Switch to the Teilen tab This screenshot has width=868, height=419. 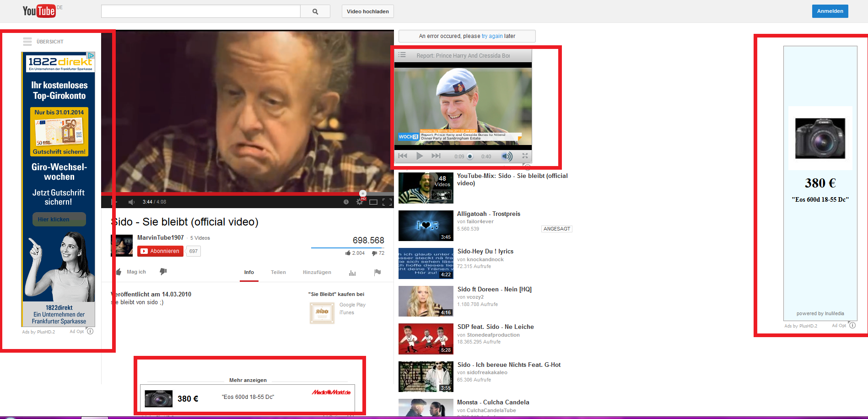(278, 272)
